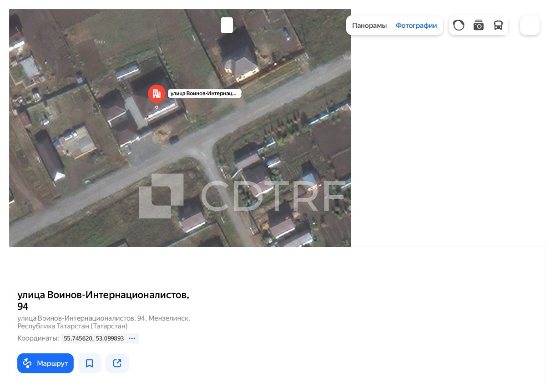The image size is (555, 392).
Task: Open the map layers camera icon
Action: tap(479, 25)
